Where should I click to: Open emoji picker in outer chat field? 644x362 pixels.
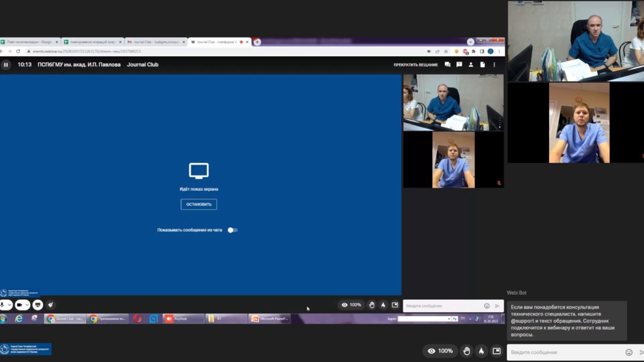[629, 353]
